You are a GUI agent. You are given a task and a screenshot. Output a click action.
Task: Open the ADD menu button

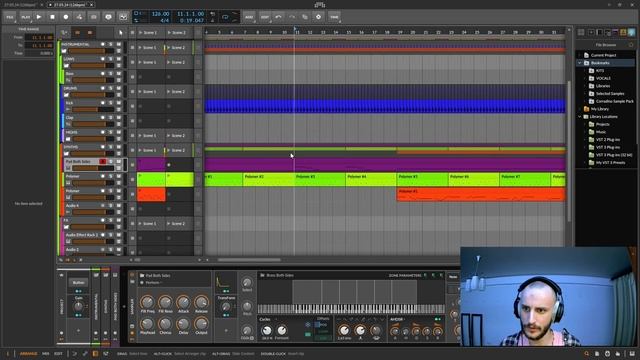(x=249, y=17)
